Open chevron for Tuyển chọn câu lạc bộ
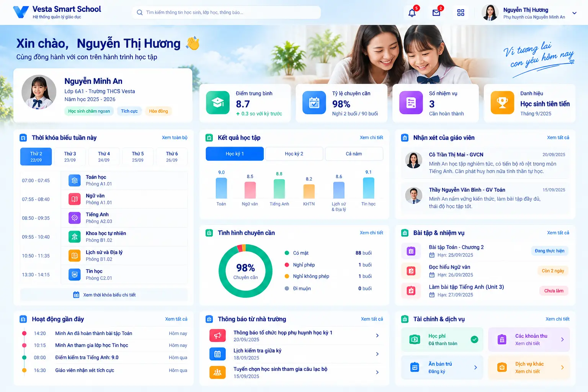Viewport: 588px width, 392px height. pos(377,372)
